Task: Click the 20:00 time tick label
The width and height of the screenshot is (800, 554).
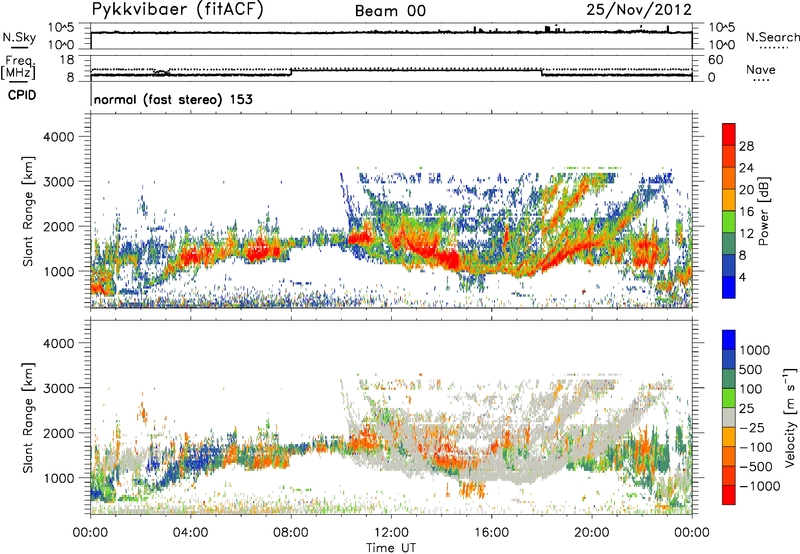Action: pyautogui.click(x=592, y=533)
